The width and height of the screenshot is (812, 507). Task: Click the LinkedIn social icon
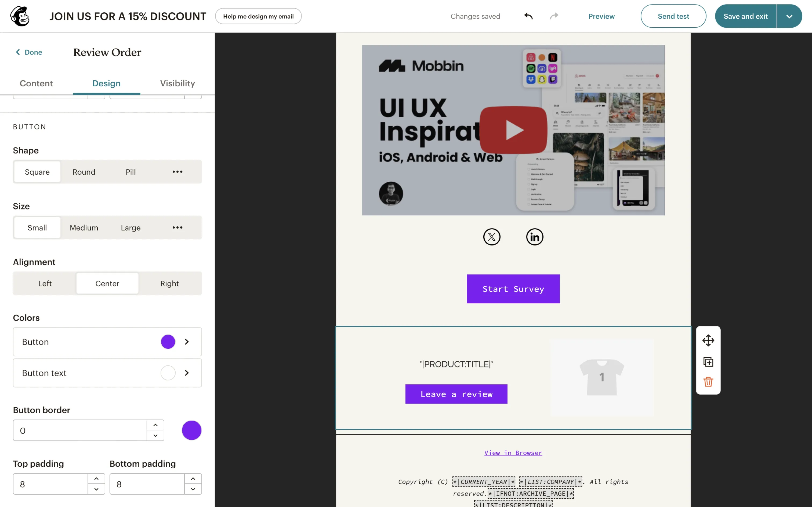point(535,237)
